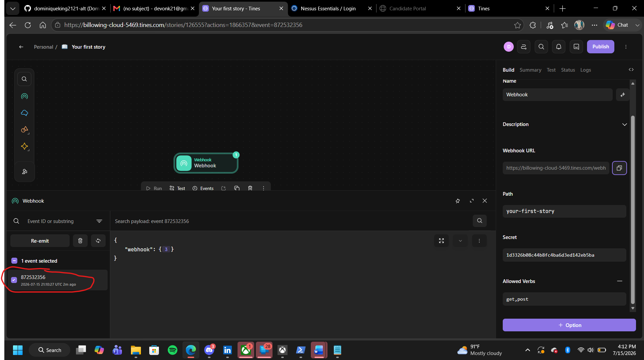Open the story options kebab menu

[x=626, y=47]
